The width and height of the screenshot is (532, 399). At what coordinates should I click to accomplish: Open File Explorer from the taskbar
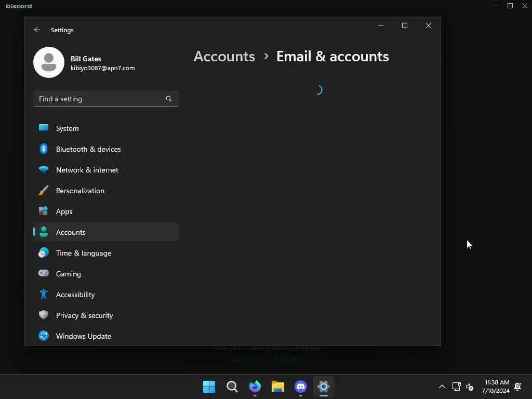pyautogui.click(x=278, y=387)
